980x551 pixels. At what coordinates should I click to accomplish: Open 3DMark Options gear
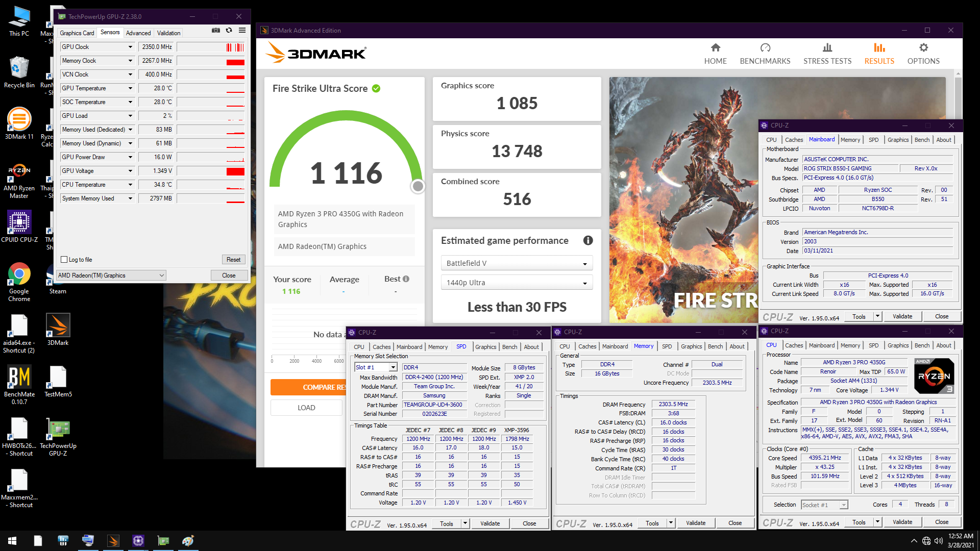[923, 54]
